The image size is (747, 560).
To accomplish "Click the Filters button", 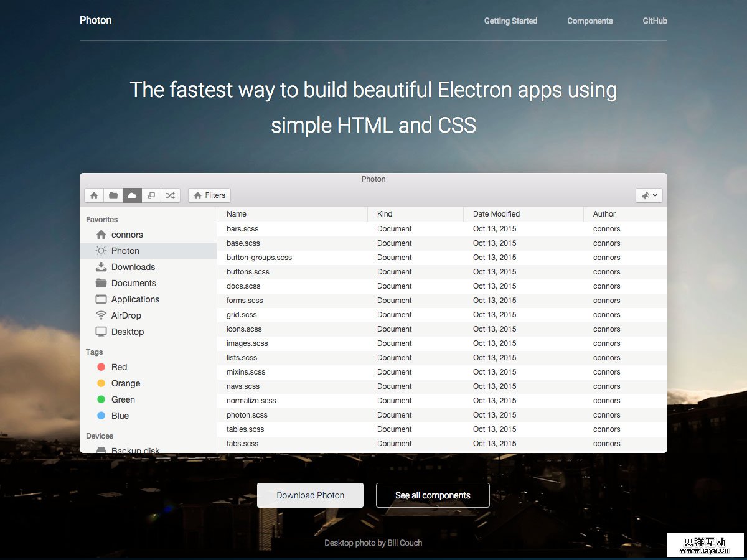I will [209, 195].
